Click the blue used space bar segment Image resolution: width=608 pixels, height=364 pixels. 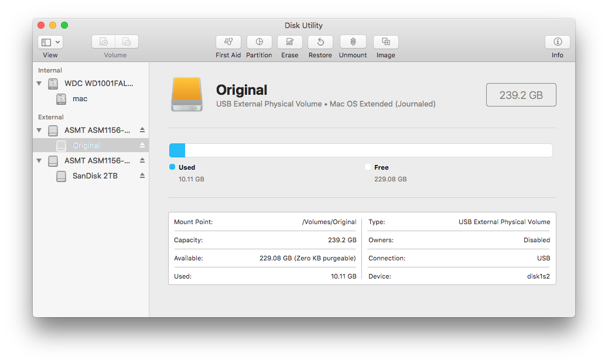(x=177, y=150)
